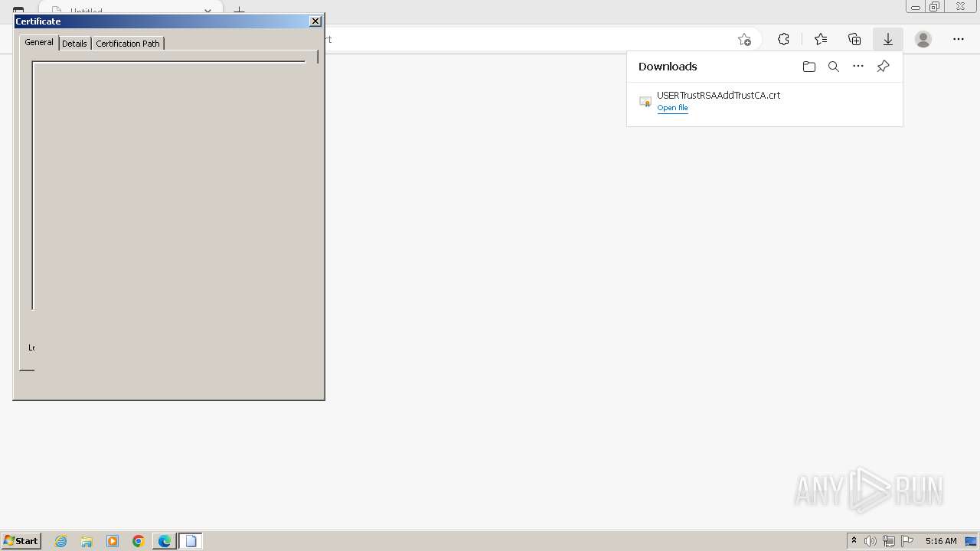Open the browser profile avatar
Screen dimensions: 980x551
point(923,39)
